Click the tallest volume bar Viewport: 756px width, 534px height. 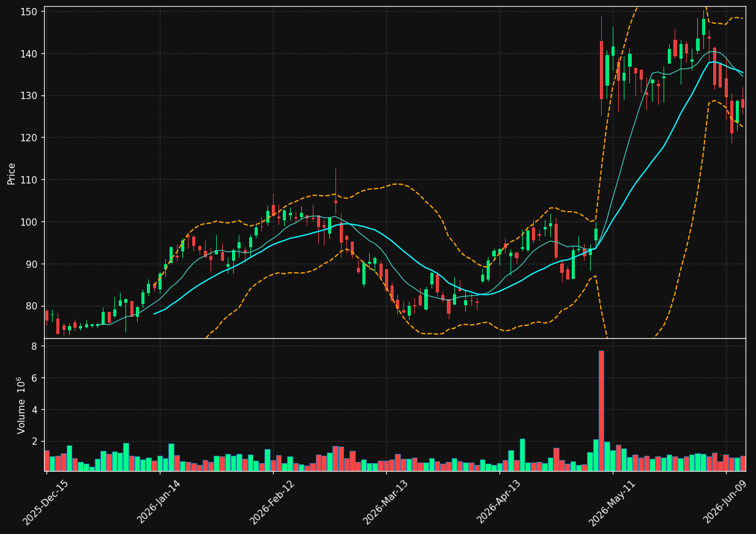click(x=601, y=410)
